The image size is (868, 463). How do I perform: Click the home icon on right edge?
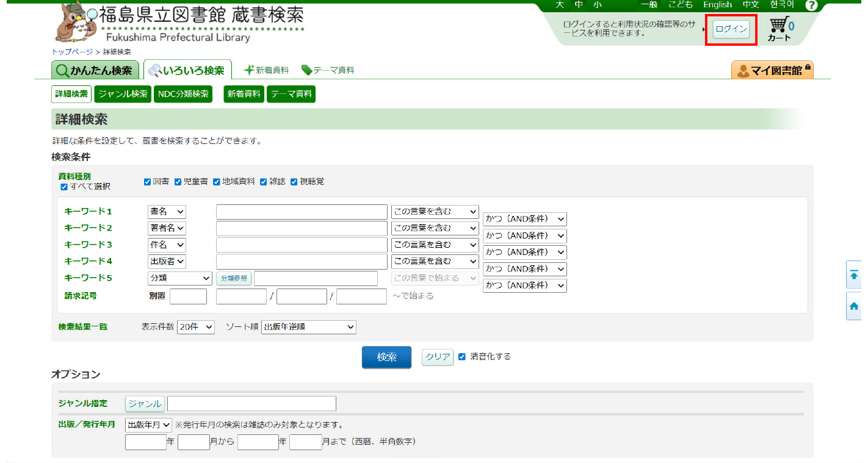(x=854, y=306)
